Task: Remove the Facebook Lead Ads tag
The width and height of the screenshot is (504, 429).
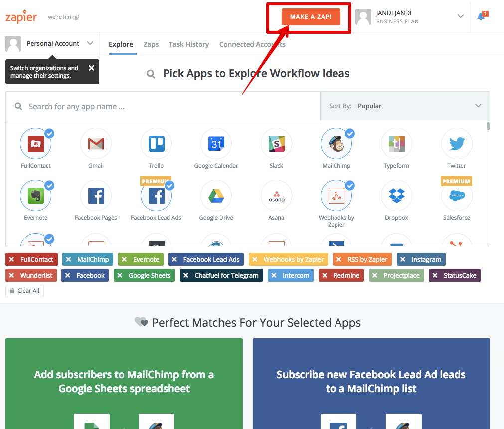Action: click(x=174, y=259)
